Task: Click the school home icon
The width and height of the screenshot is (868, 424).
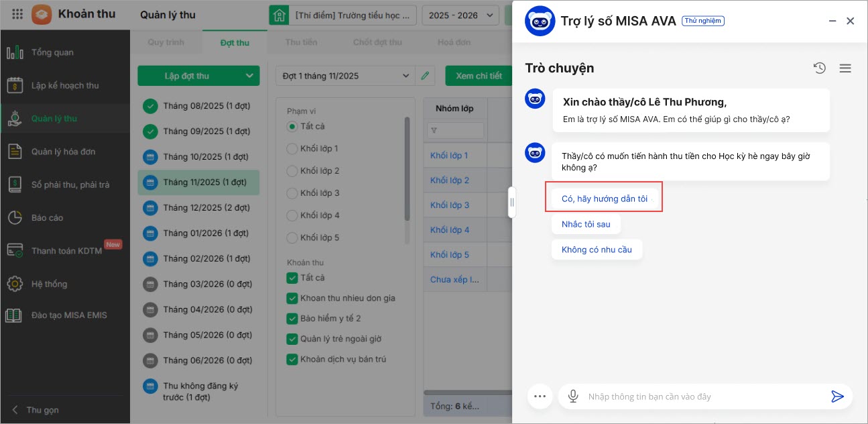Action: (x=278, y=15)
